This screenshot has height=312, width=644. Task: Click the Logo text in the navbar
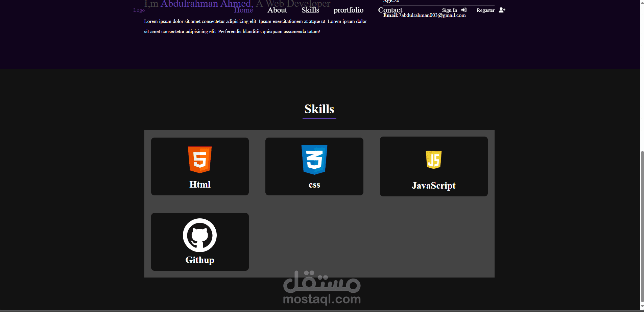coord(139,10)
